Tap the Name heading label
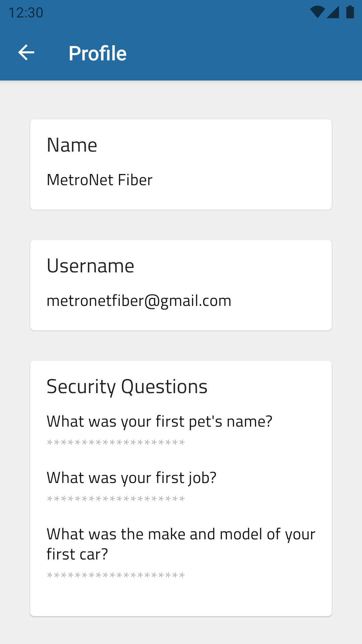 coord(72,145)
